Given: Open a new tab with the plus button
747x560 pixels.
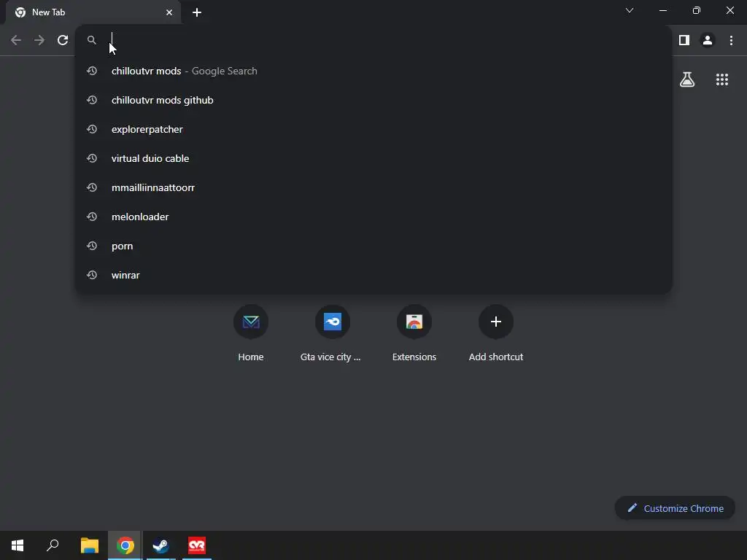Looking at the screenshot, I should pos(197,12).
